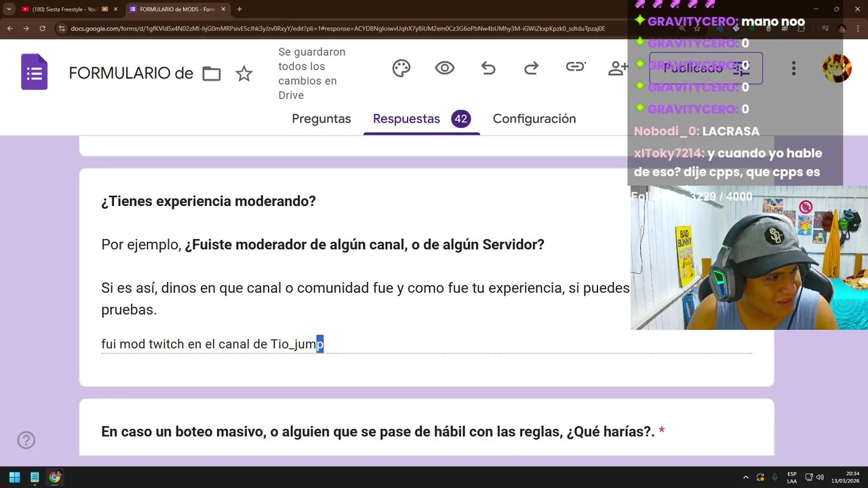The image size is (868, 488).
Task: Close the Siesta Freestyle YouTube tab
Action: (x=115, y=9)
